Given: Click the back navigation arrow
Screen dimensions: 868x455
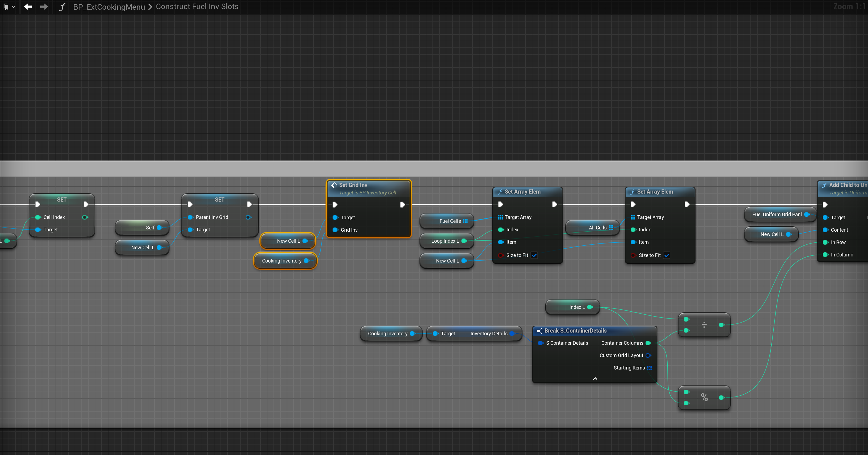Looking at the screenshot, I should tap(28, 7).
